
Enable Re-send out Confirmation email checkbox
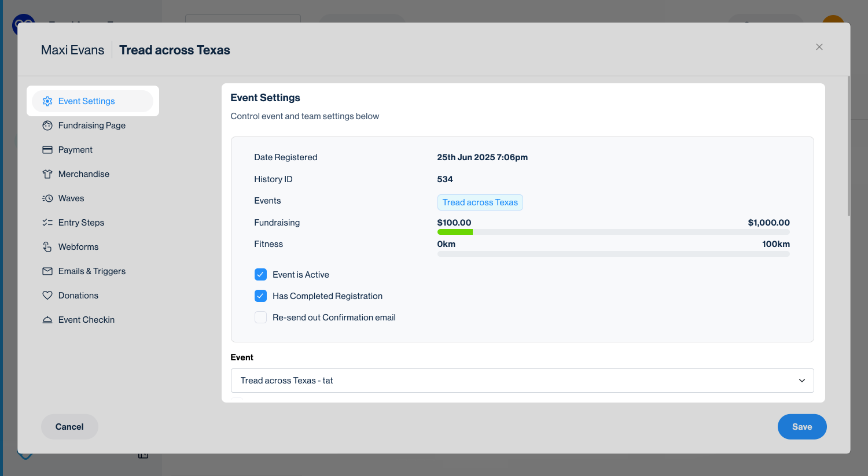tap(260, 318)
